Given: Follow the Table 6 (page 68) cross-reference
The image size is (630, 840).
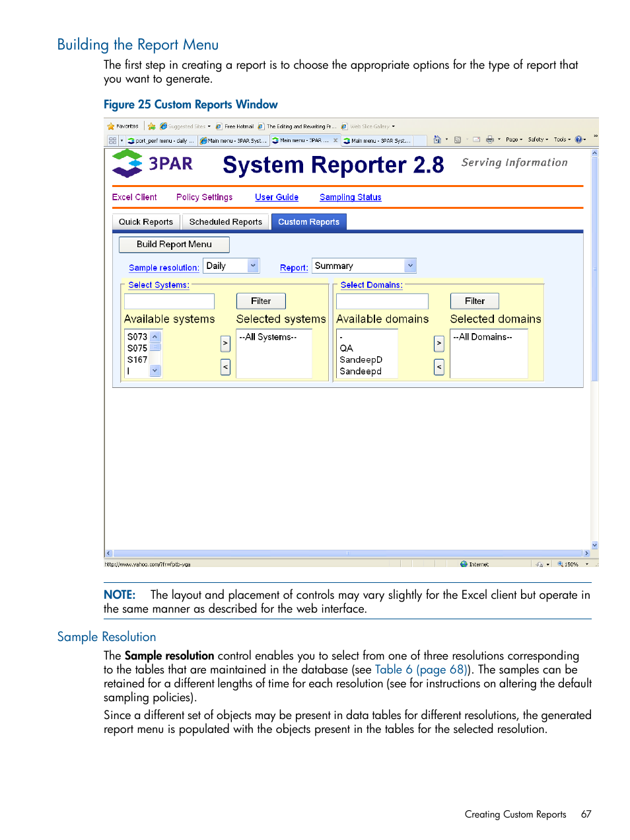Looking at the screenshot, I should (x=421, y=669).
